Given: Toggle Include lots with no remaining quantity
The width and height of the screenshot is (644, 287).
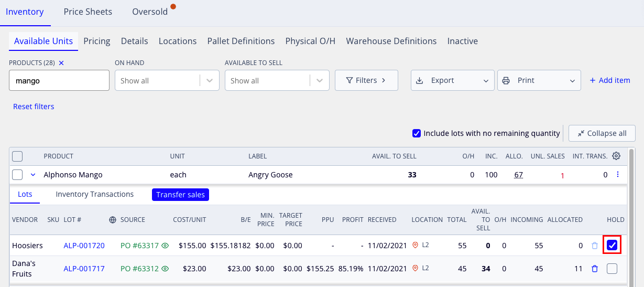Looking at the screenshot, I should click(417, 133).
